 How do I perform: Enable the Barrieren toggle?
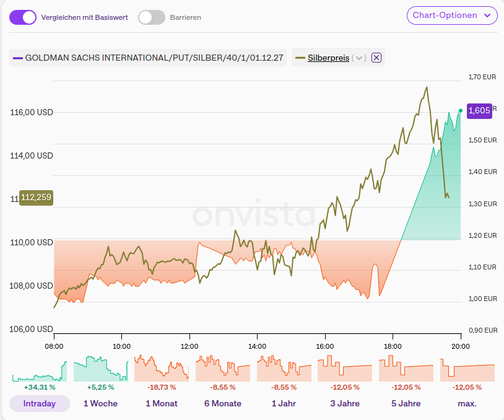coord(152,17)
